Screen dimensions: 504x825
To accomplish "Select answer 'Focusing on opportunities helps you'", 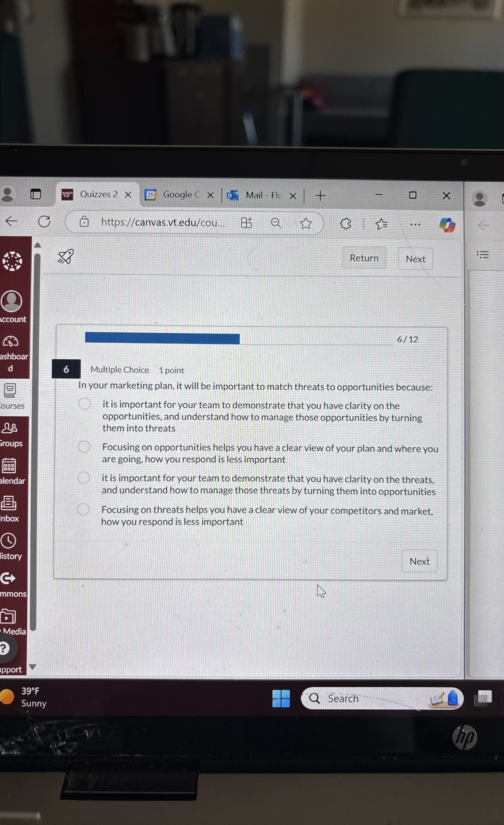I will pos(84,447).
